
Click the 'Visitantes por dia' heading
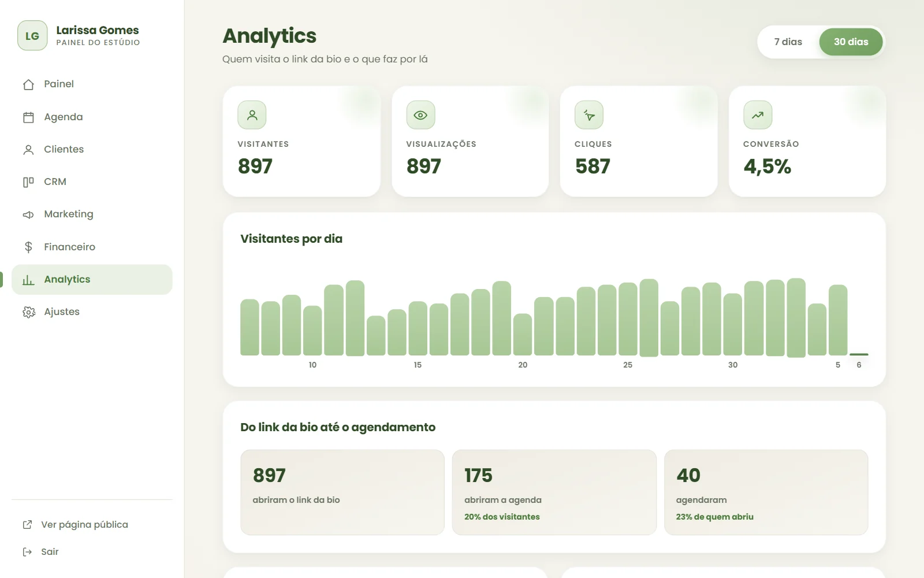(x=291, y=239)
